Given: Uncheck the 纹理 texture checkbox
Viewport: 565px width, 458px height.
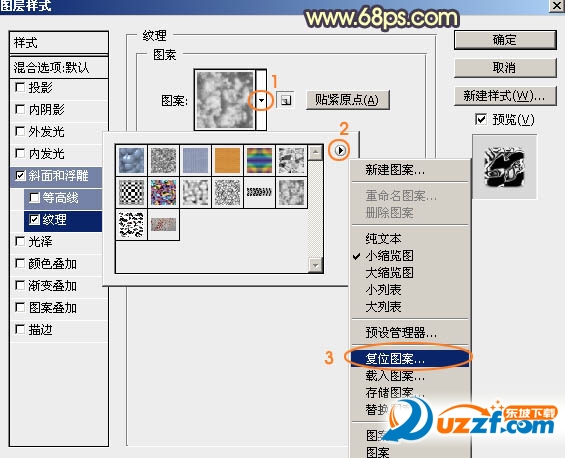Looking at the screenshot, I should click(34, 219).
